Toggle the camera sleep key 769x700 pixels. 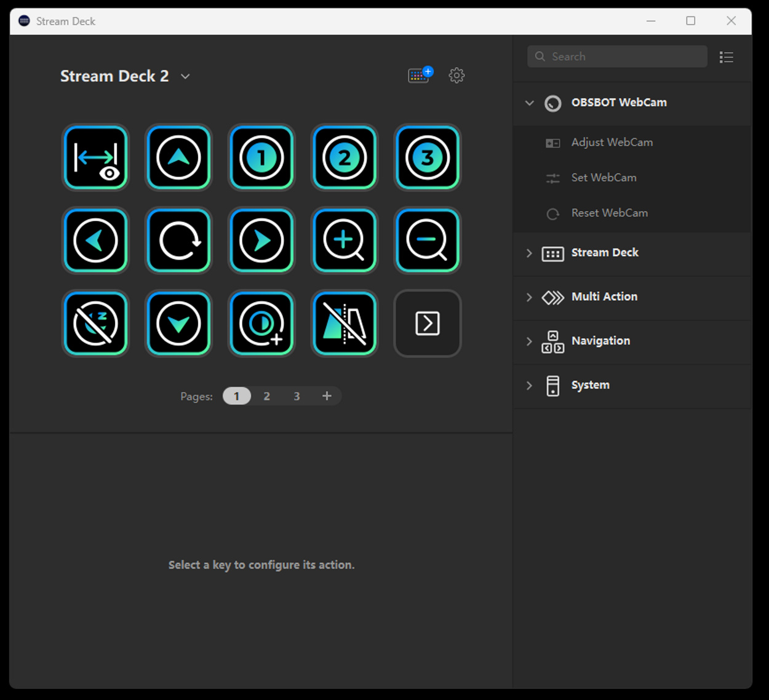95,324
